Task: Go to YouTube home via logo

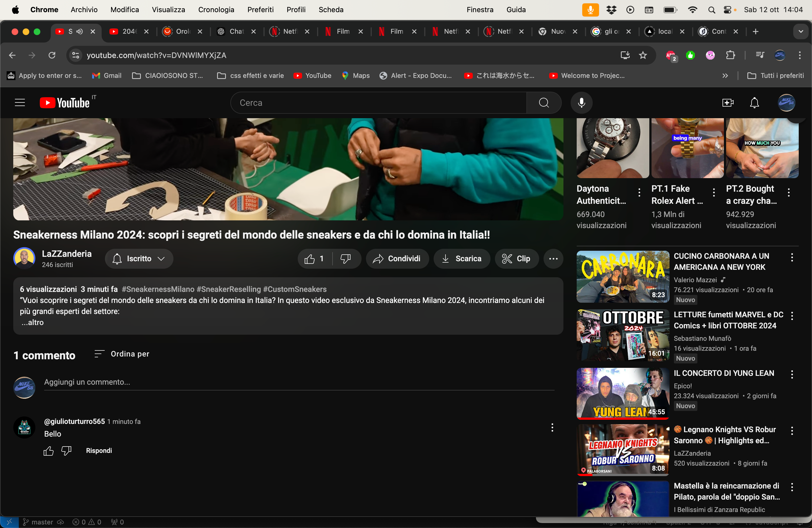Action: 65,103
